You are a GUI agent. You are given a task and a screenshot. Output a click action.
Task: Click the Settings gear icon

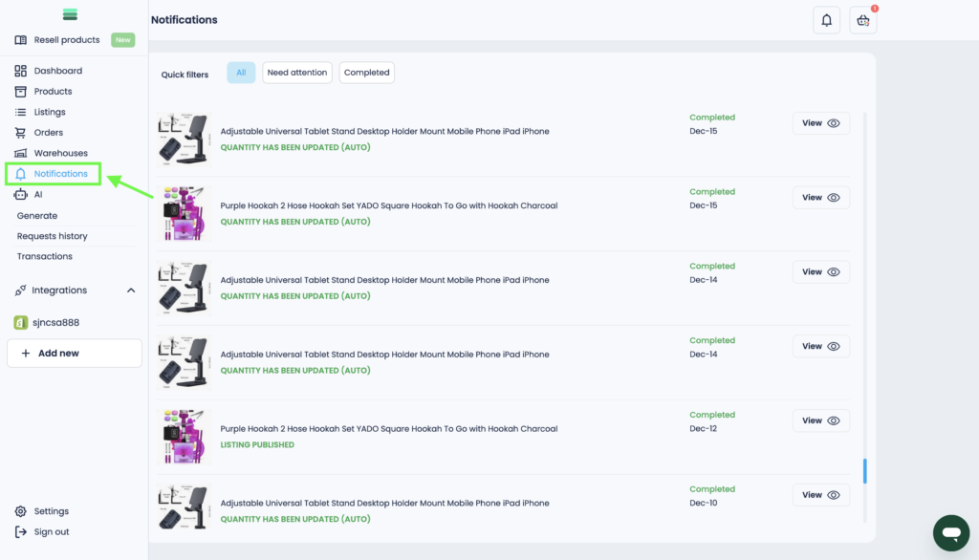[x=21, y=511]
